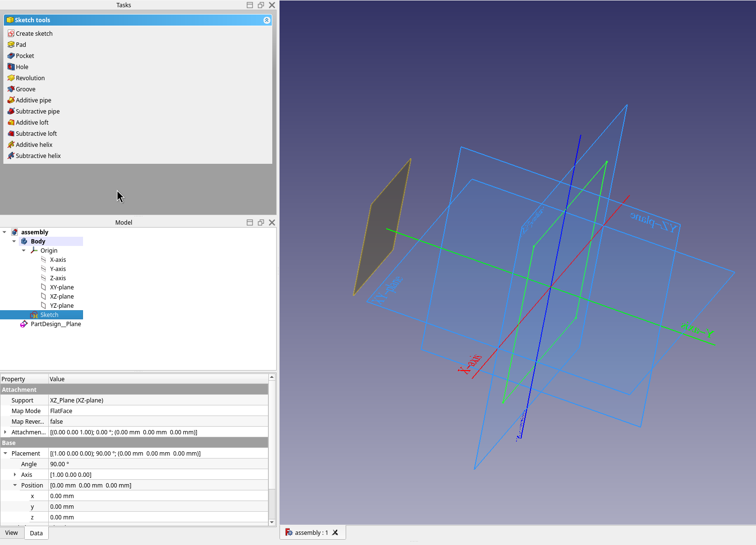
Task: Collapse the Body tree node
Action: (x=14, y=241)
